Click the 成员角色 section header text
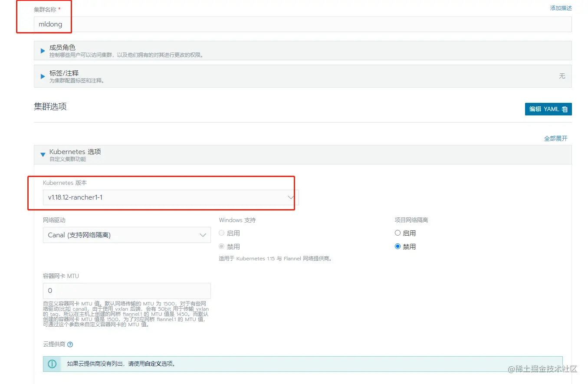 pyautogui.click(x=62, y=47)
